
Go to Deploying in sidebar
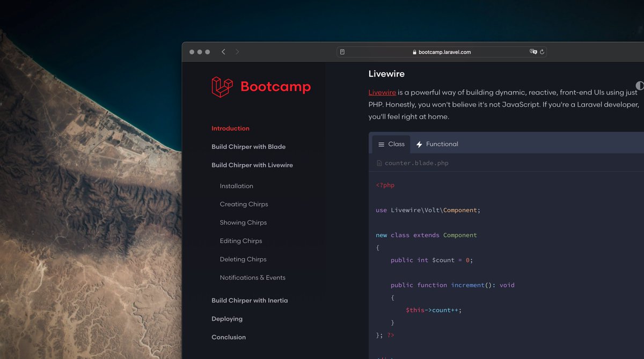[x=227, y=319]
